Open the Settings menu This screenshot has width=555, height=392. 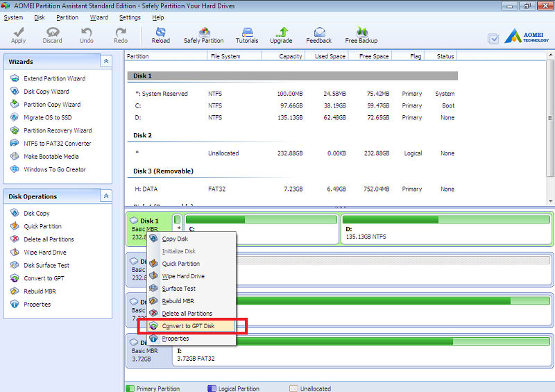130,17
